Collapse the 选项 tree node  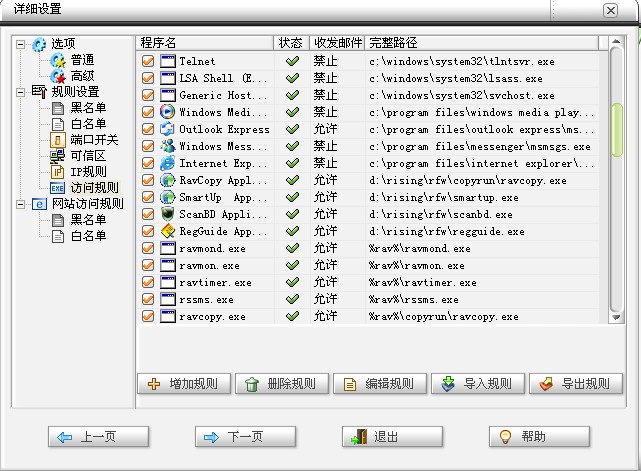(20, 44)
